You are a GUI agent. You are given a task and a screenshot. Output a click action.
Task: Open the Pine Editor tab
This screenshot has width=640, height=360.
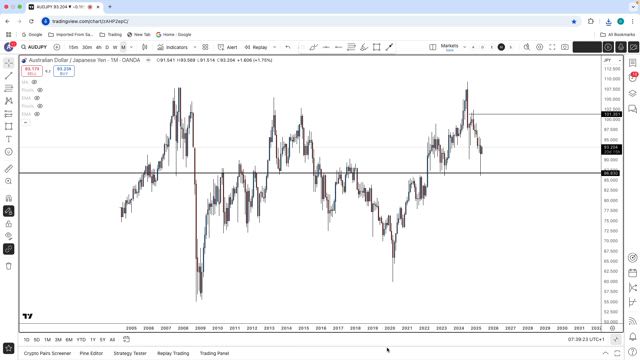coord(91,353)
